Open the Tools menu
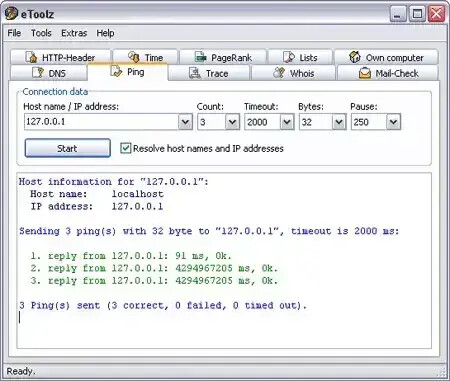The width and height of the screenshot is (450, 381). [x=41, y=33]
